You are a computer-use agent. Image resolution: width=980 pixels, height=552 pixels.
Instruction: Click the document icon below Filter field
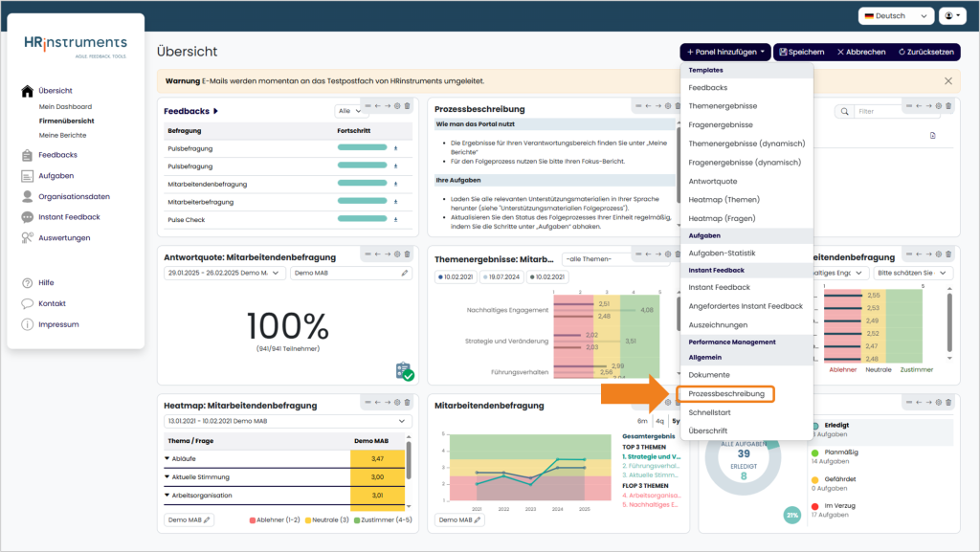pos(932,136)
